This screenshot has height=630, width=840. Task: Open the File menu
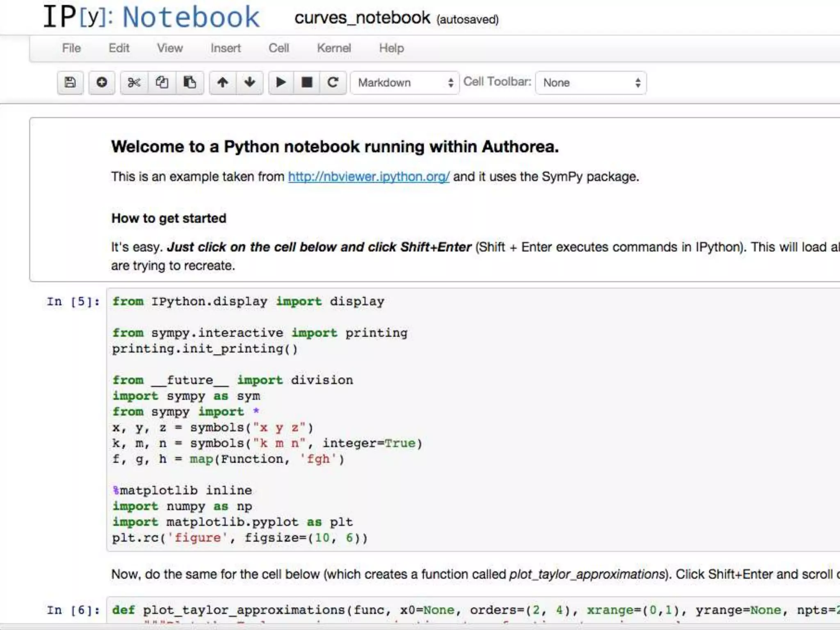71,48
